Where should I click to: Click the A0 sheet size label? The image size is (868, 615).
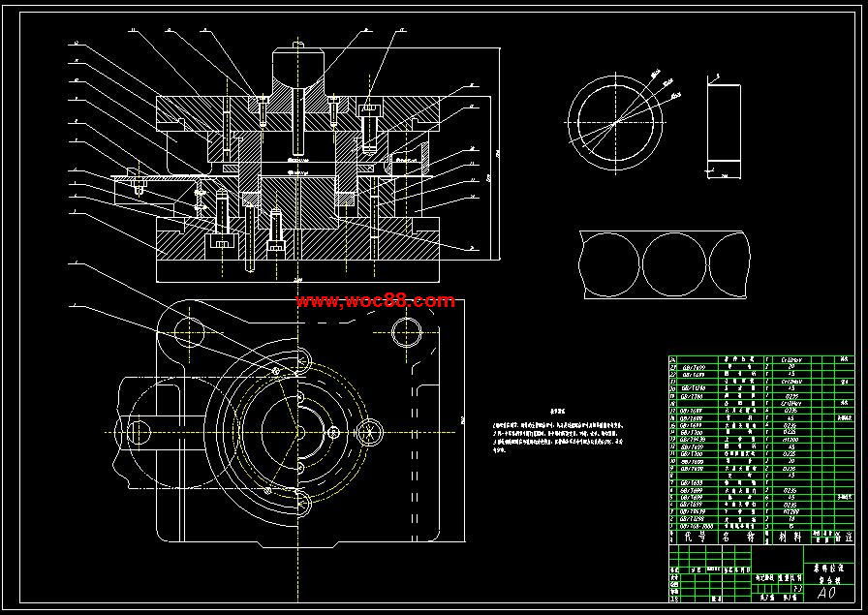(x=827, y=593)
